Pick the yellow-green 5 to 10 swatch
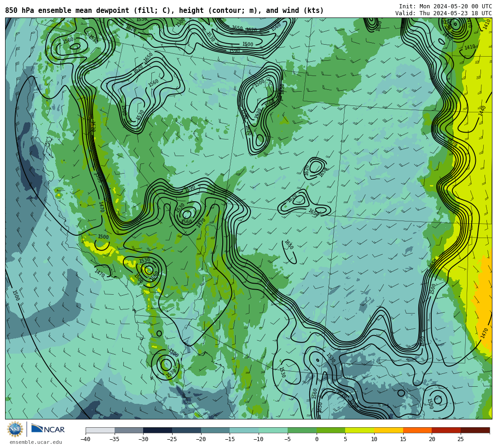 359,430
